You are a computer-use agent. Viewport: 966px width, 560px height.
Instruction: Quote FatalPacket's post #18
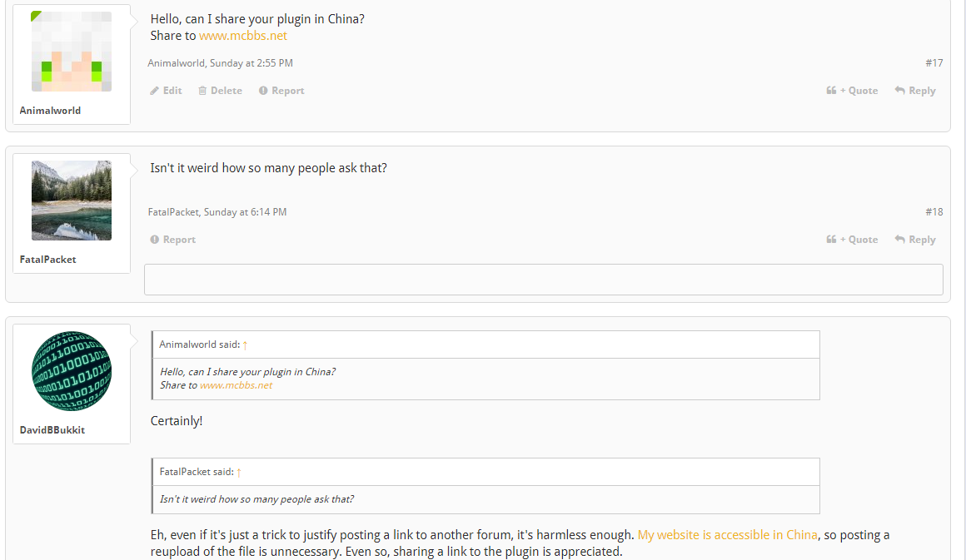click(x=852, y=240)
